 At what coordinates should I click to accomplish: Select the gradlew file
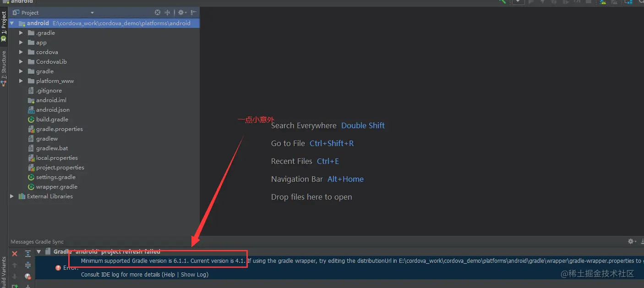47,139
